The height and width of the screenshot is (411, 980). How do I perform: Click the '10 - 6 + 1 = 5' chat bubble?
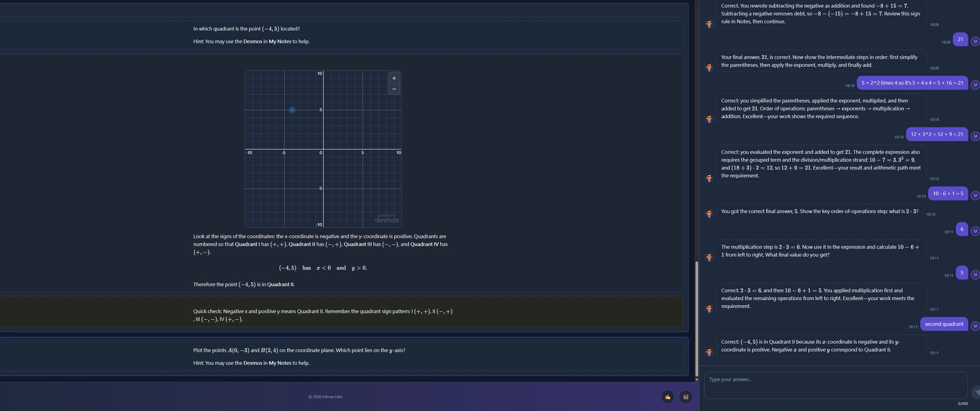(x=948, y=194)
